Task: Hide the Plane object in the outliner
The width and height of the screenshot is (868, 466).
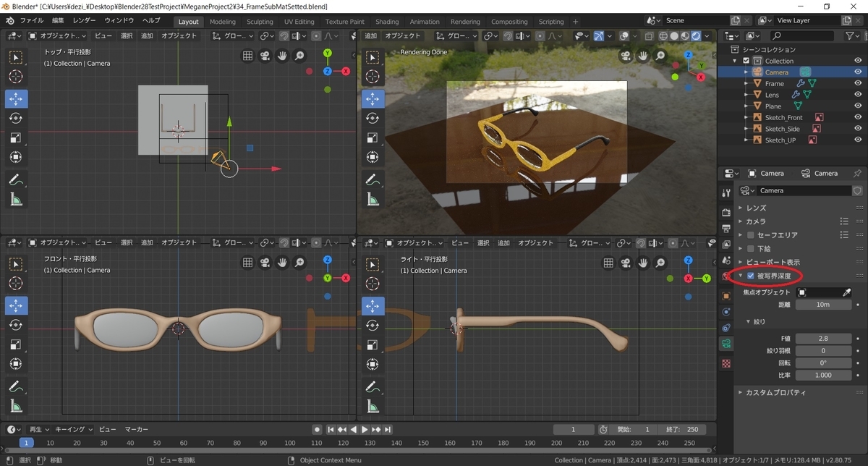Action: click(858, 106)
